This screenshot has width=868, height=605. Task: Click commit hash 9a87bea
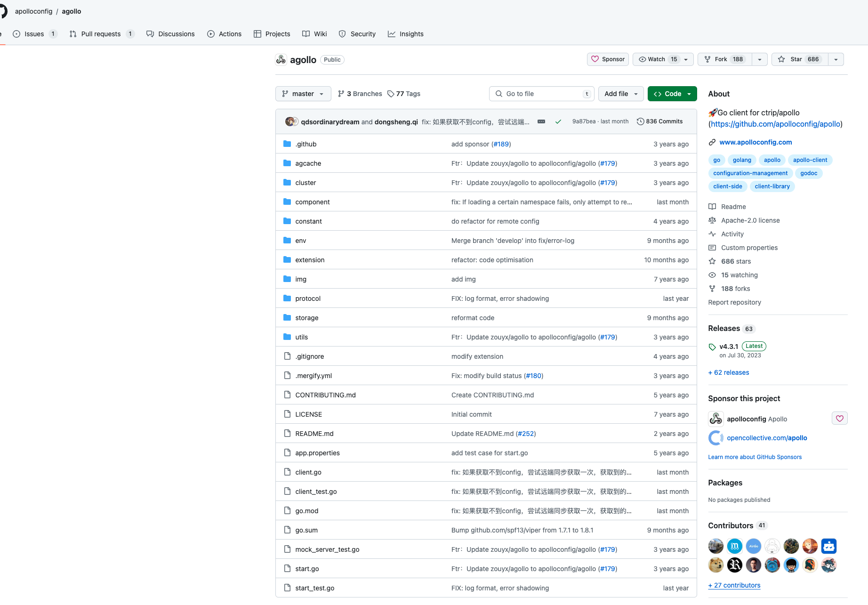click(584, 121)
